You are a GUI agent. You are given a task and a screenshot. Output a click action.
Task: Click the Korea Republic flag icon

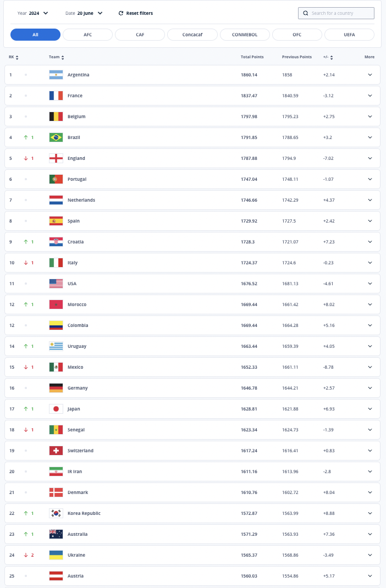(x=56, y=513)
